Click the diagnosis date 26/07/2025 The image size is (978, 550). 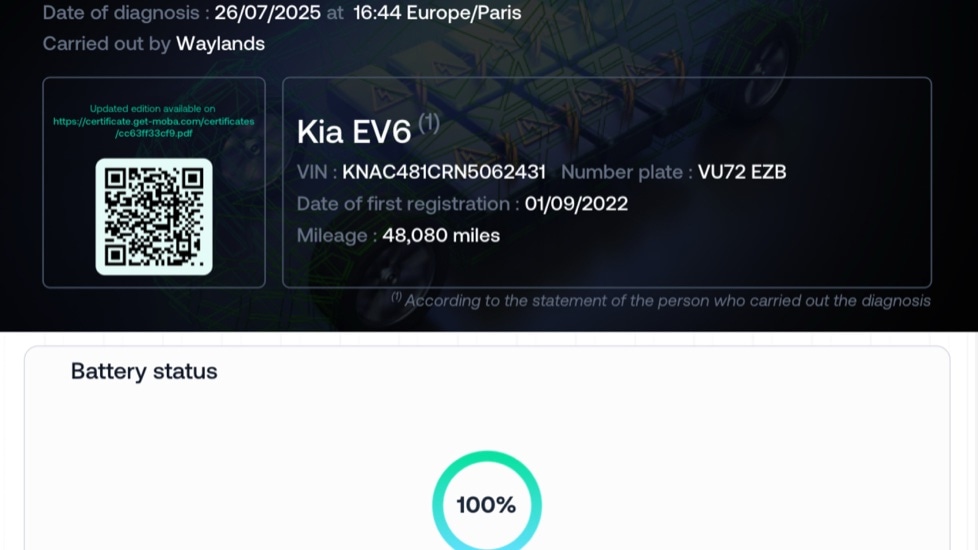(x=268, y=12)
